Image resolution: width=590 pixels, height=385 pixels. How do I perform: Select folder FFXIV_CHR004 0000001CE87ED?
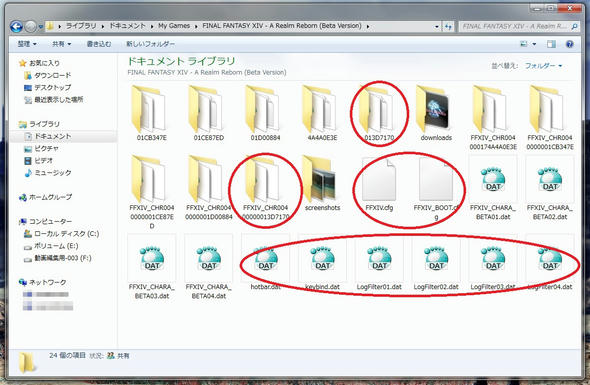pos(152,192)
